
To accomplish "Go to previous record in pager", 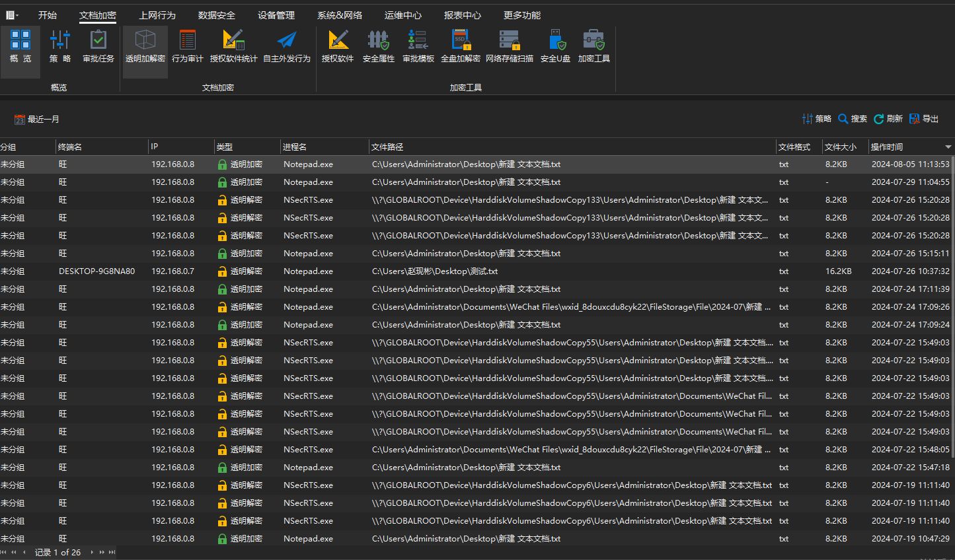I will (24, 552).
